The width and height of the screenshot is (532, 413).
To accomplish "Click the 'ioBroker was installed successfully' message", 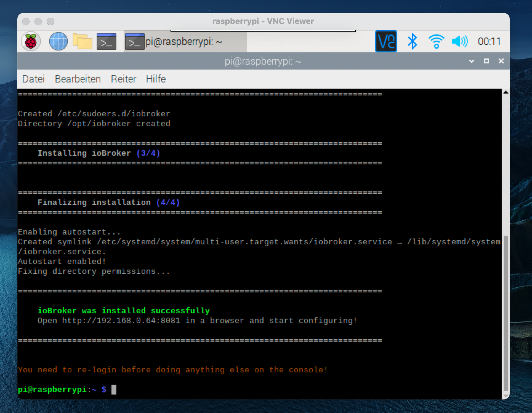I will [x=124, y=311].
